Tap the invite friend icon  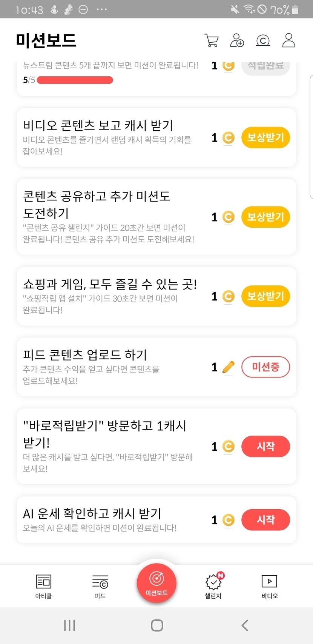pyautogui.click(x=237, y=40)
